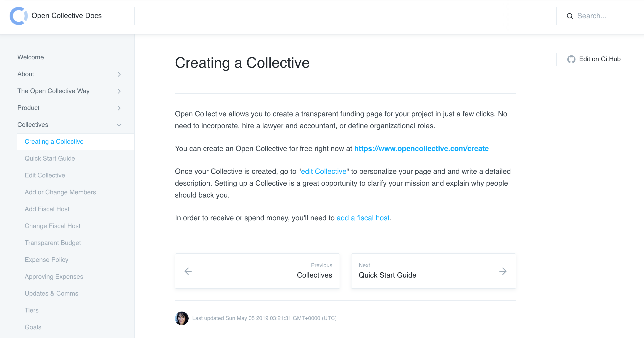The image size is (644, 338).
Task: Open the edit Collective link in the paragraph
Action: (324, 171)
